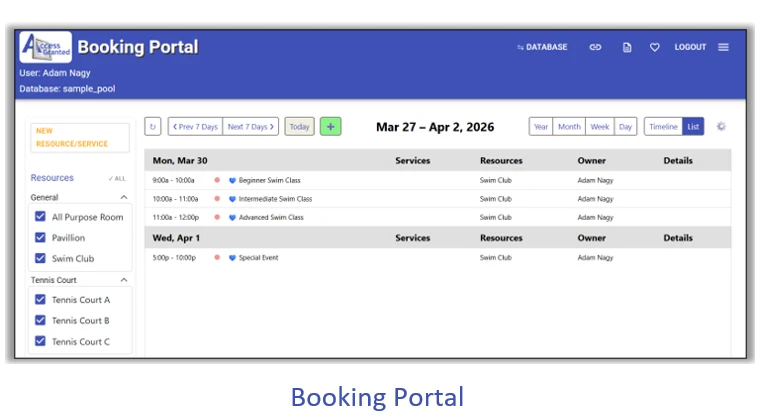Screen dimensions: 758x420
Task: Click the green add booking plus button
Action: point(330,127)
